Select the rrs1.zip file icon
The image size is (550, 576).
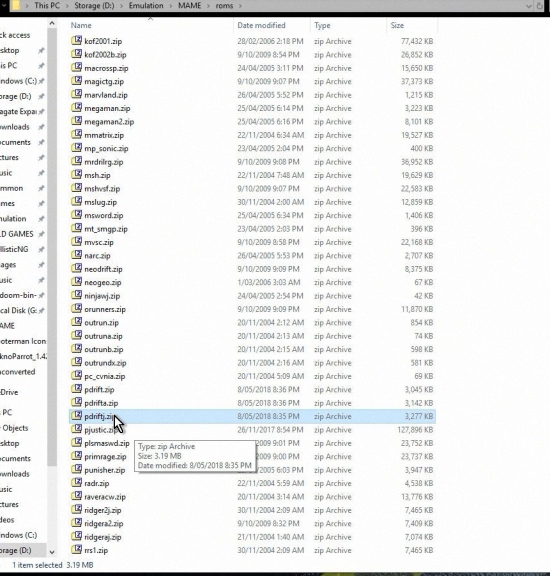click(76, 550)
